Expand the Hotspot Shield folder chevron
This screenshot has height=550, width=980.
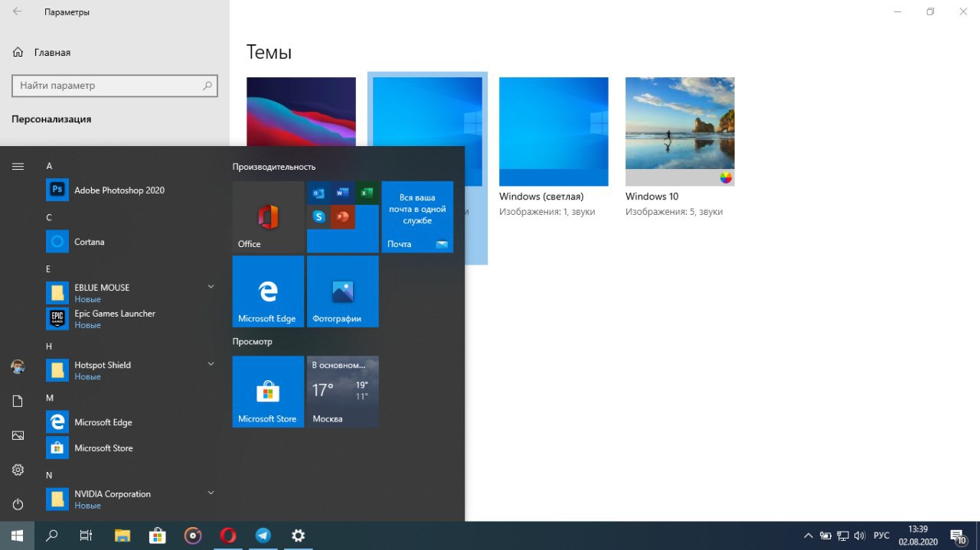click(211, 364)
